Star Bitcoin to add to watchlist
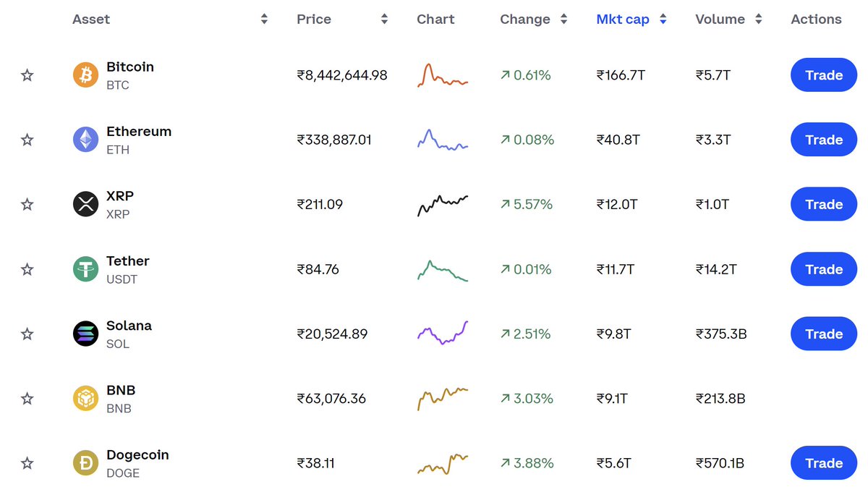The image size is (868, 487). 27,75
